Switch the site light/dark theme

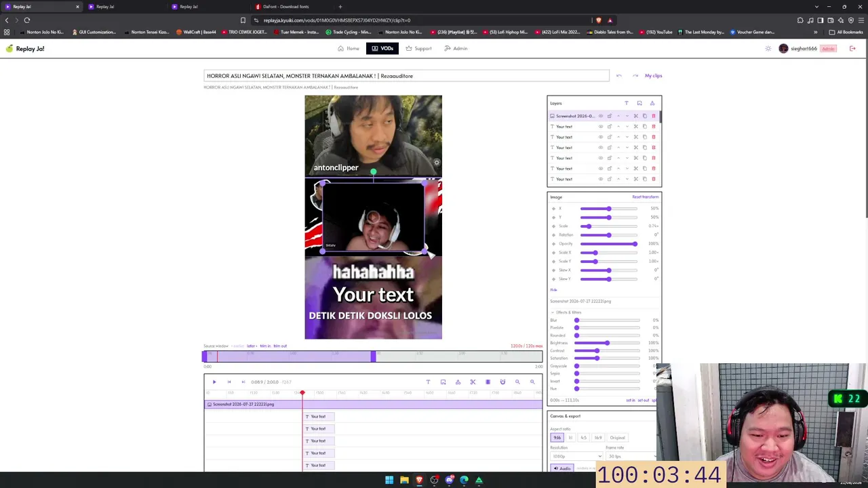768,49
